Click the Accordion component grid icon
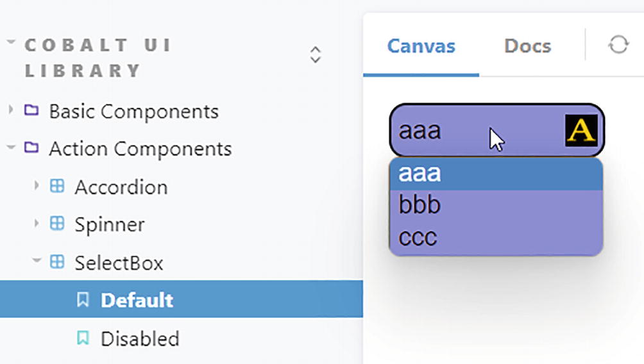The image size is (644, 364). click(57, 186)
